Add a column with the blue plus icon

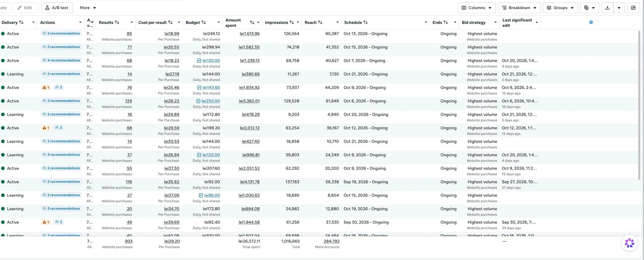[591, 22]
